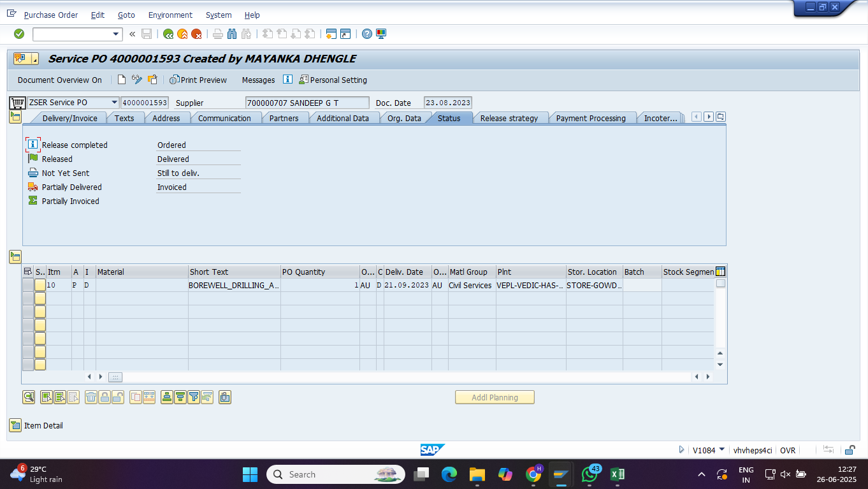Image resolution: width=868 pixels, height=489 pixels.
Task: Open the ZSER Service PO type dropdown
Action: [x=115, y=103]
